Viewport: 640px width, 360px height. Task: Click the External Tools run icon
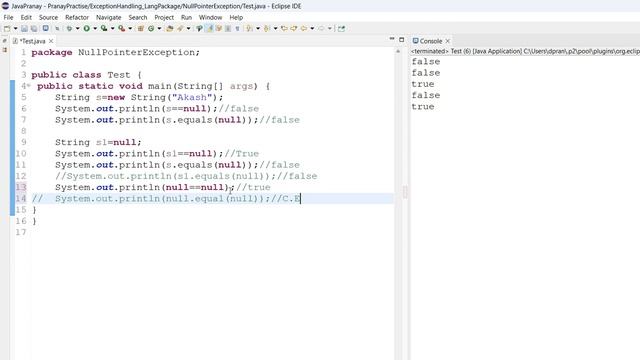click(122, 29)
